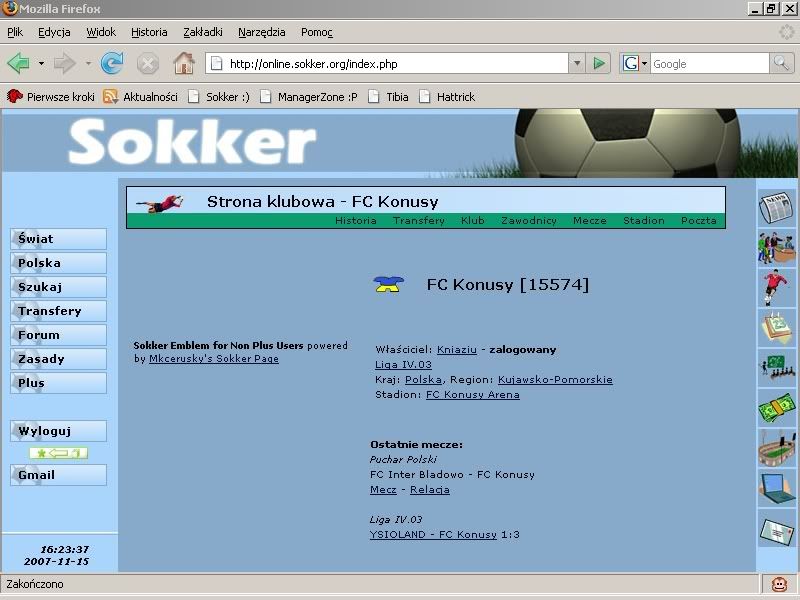
Task: Open the Back history dropdown arrow
Action: [x=41, y=64]
